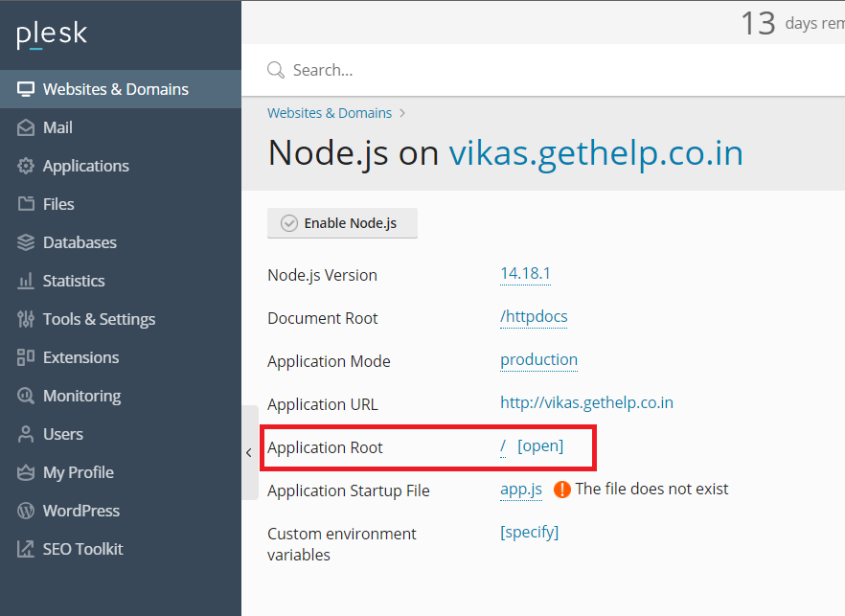The height and width of the screenshot is (616, 845).
Task: Click the Enable Node.js checkmark icon
Action: [x=289, y=223]
